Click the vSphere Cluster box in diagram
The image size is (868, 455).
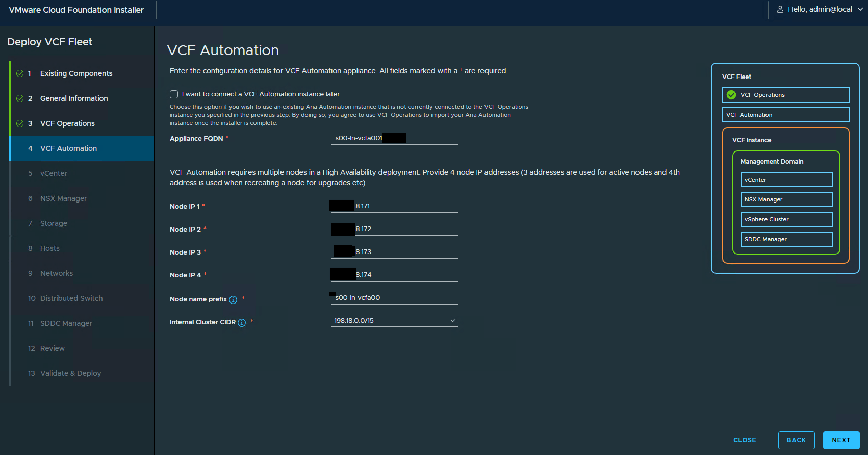pyautogui.click(x=787, y=219)
